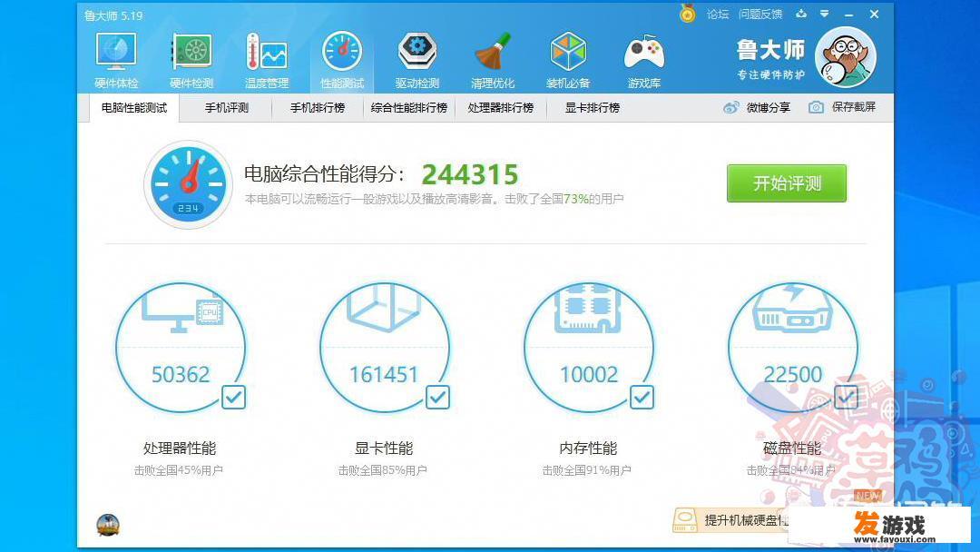Screen dimensions: 980x552
Task: Click the total score 244315
Action: click(x=470, y=174)
